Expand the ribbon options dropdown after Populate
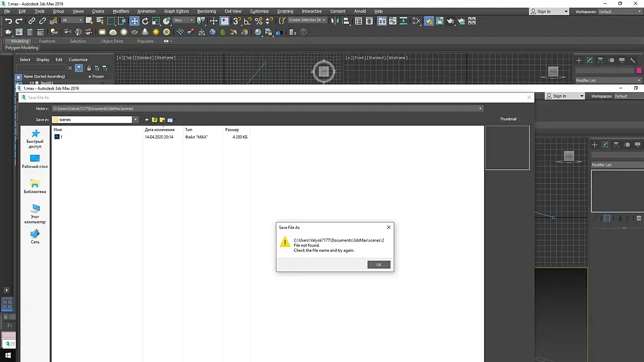The image size is (644, 362). click(x=168, y=41)
